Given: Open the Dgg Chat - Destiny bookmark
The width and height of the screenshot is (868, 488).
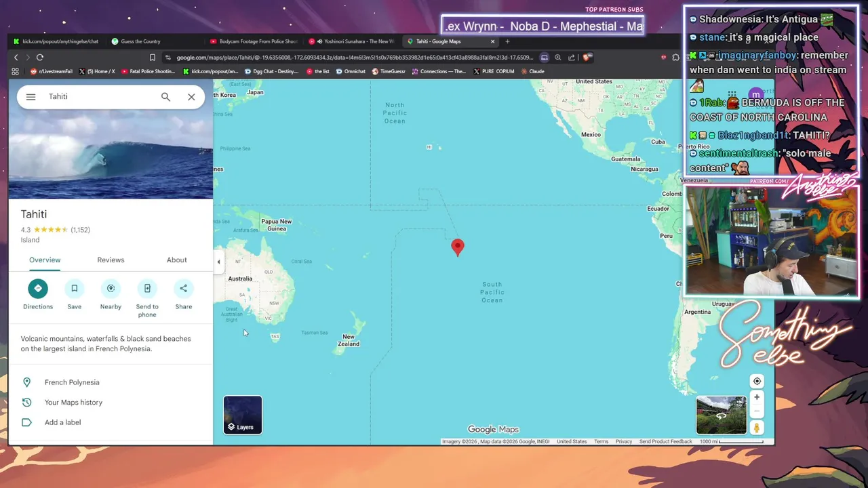Looking at the screenshot, I should pos(271,71).
